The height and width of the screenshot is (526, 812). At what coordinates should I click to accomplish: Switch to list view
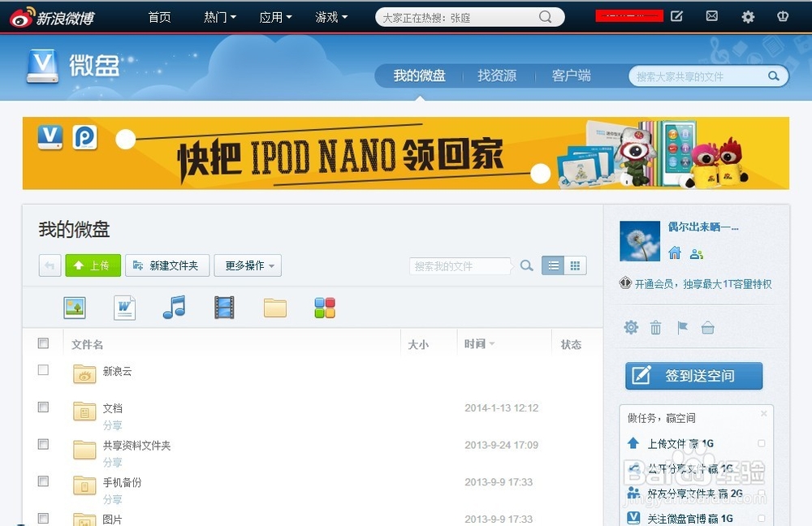click(553, 265)
